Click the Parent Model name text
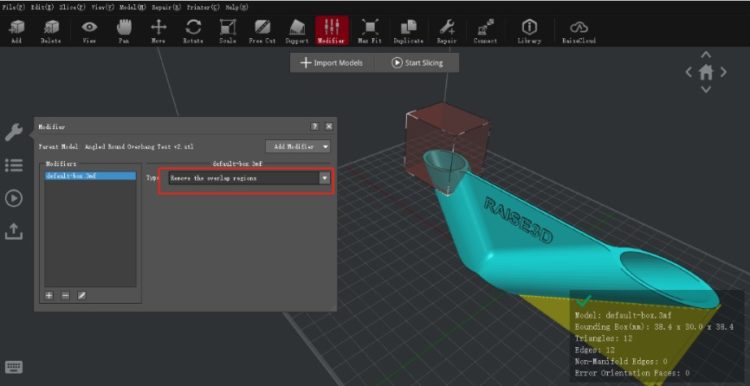This screenshot has width=750, height=386. [x=139, y=147]
